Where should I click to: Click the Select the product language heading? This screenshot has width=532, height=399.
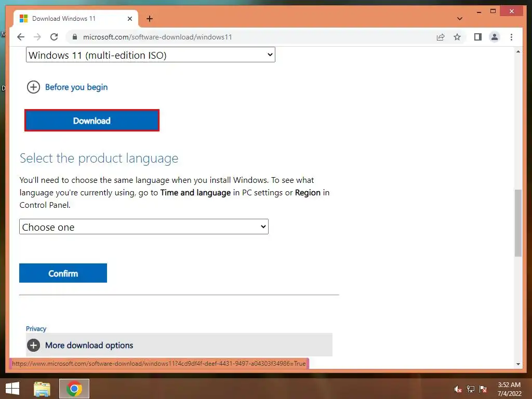coord(99,158)
